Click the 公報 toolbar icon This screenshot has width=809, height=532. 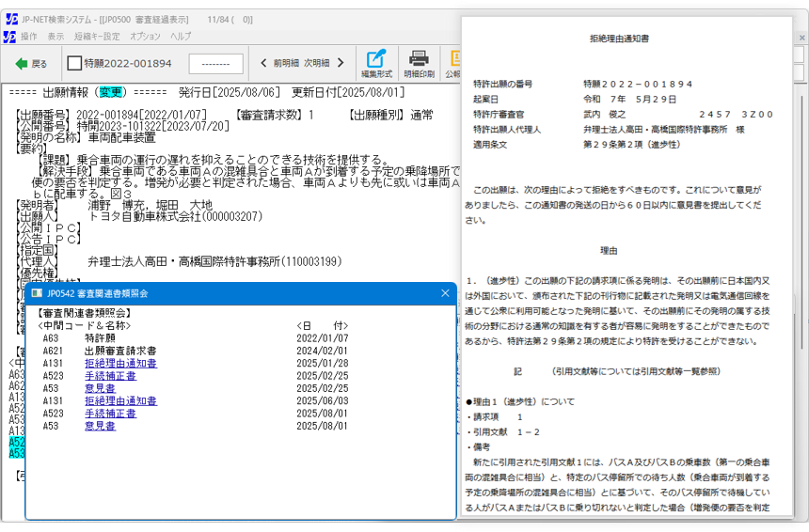tap(453, 63)
